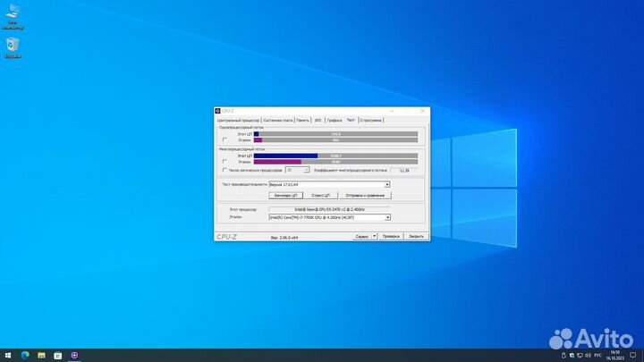
Task: Open File Explorer from the taskbar
Action: pos(41,355)
